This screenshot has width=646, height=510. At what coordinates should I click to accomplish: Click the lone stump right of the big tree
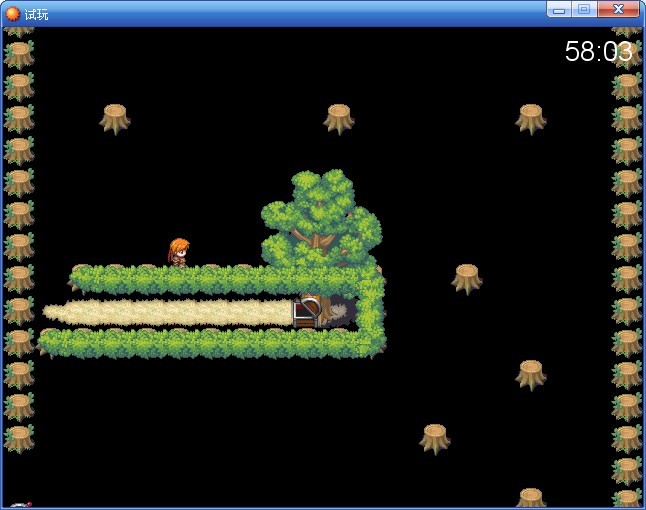pos(466,279)
